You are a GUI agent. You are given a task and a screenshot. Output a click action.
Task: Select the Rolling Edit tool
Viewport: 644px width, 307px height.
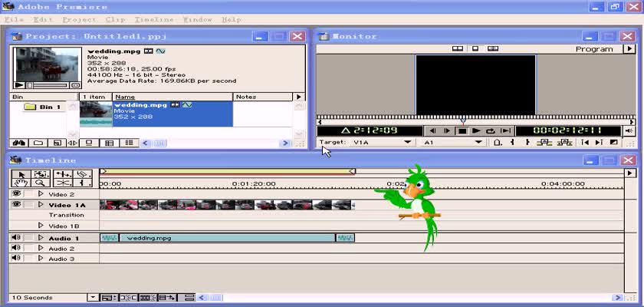click(63, 174)
